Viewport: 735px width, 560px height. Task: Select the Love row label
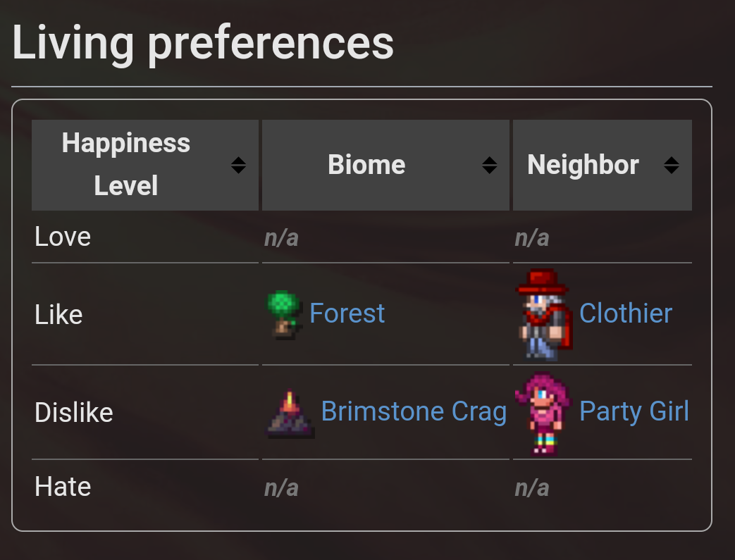click(x=63, y=237)
